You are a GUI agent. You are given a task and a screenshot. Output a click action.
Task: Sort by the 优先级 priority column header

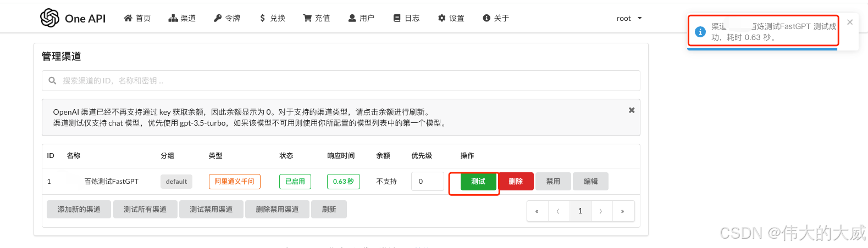[x=422, y=156]
